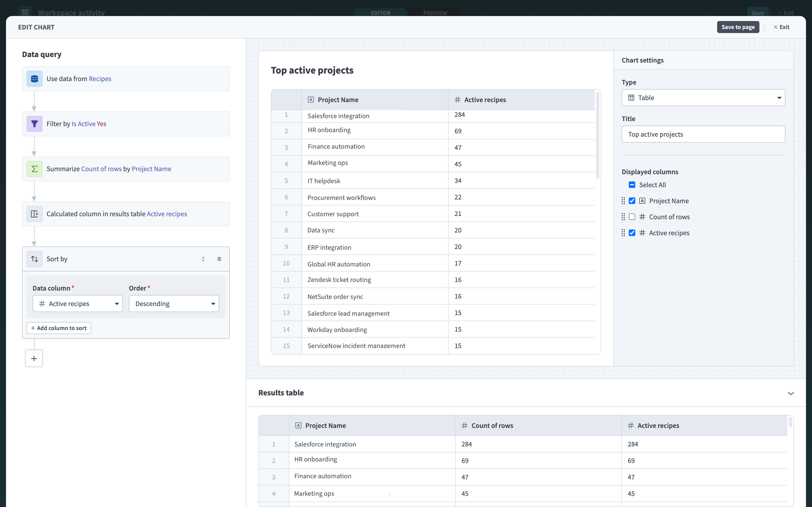Click the Save to page button
This screenshot has width=812, height=507.
738,27
